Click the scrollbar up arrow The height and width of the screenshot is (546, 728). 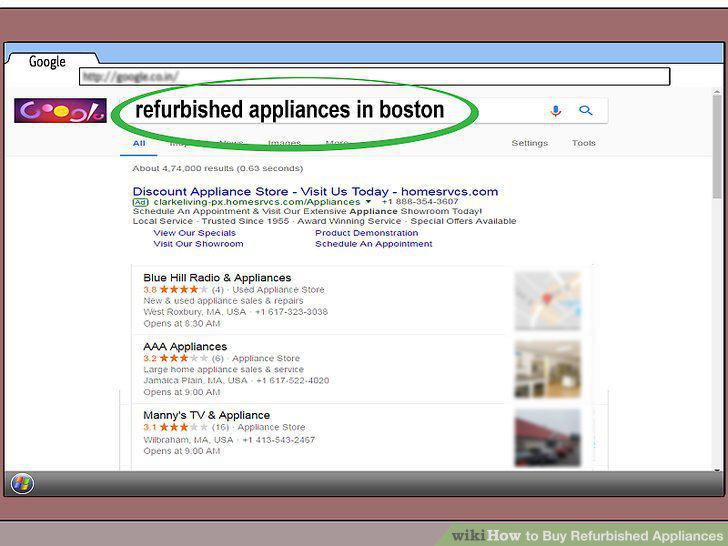717,92
